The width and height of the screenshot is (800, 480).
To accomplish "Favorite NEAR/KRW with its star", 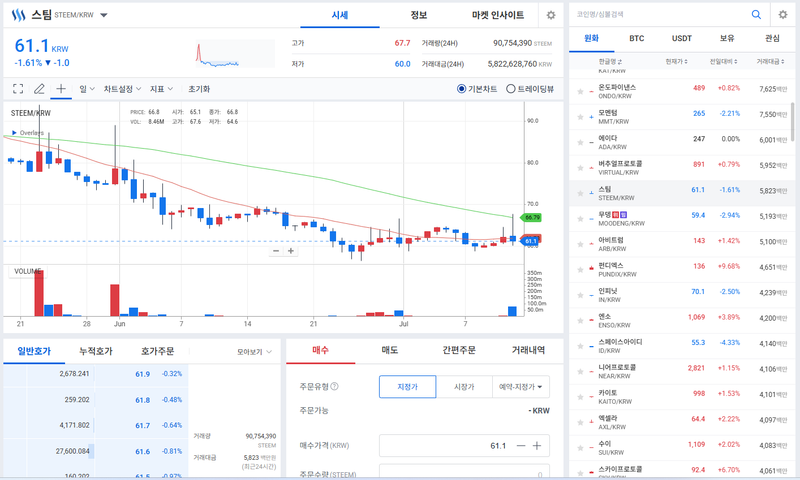I will point(580,372).
